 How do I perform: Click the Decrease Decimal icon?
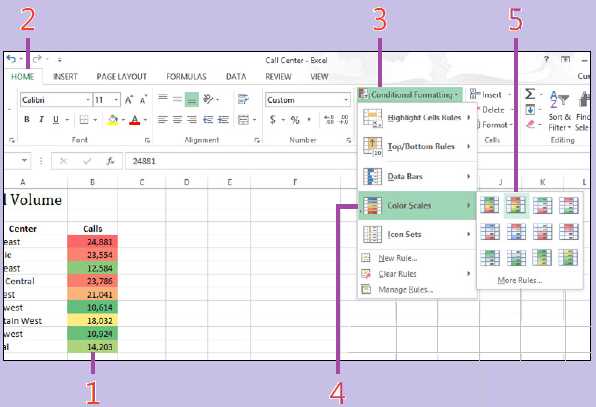344,120
